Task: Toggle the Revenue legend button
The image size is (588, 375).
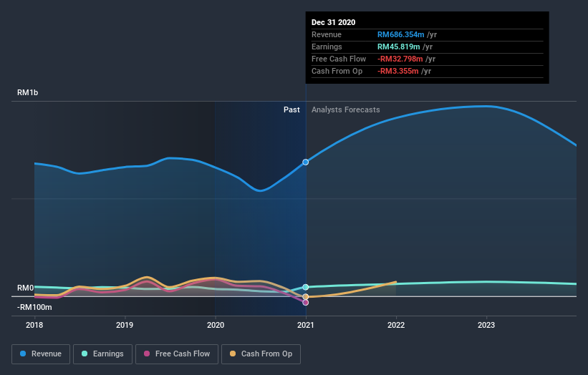Action: pyautogui.click(x=41, y=354)
